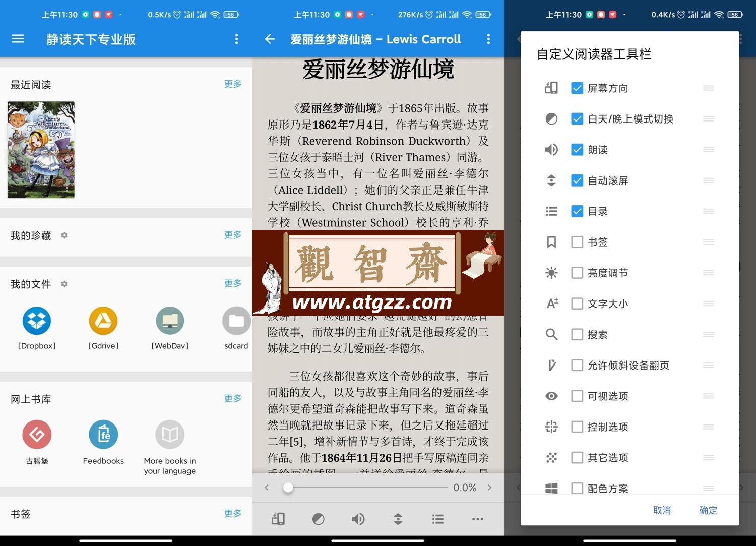Click the magnifier icon beside 搜索
Screen dimensions: 756x546
point(551,334)
